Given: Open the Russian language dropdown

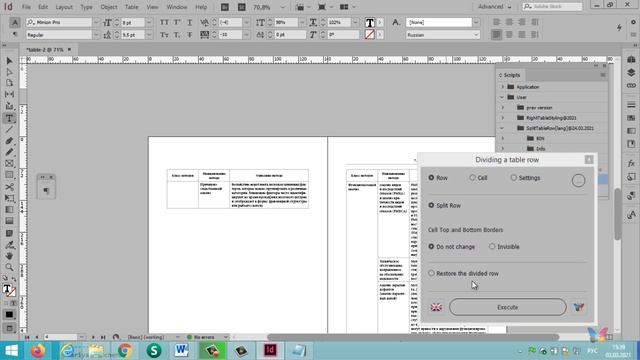Looking at the screenshot, I should pos(476,35).
